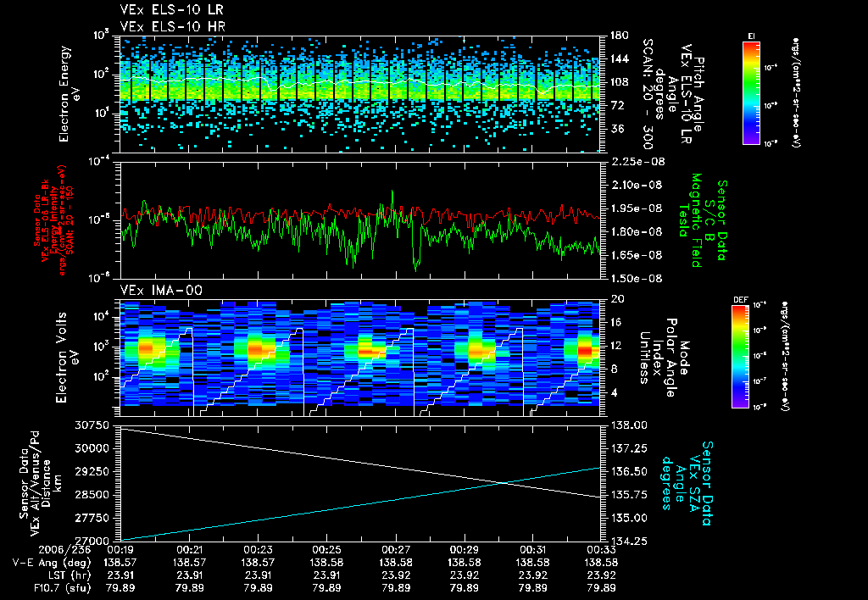
Task: Click the V-E Ang (deg) row label
Action: coord(52,563)
